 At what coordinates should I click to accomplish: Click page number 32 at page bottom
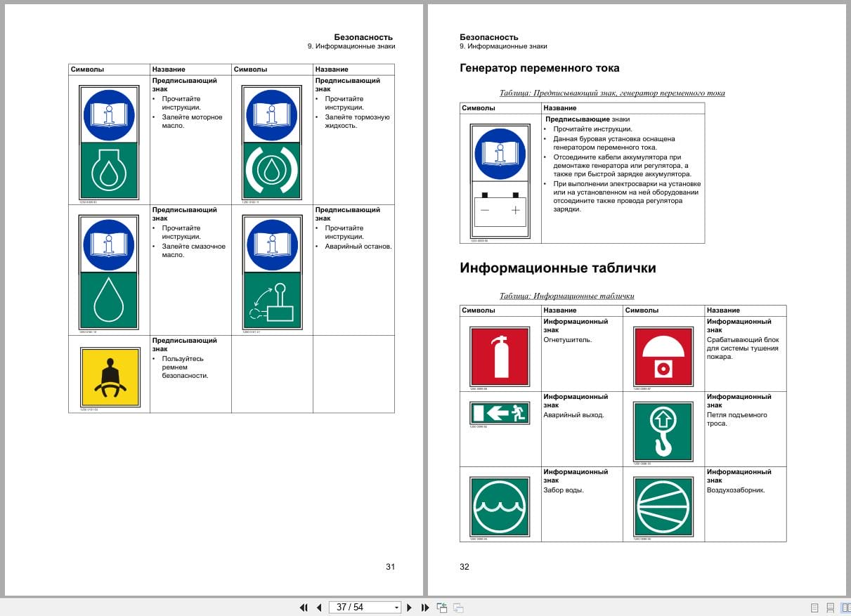(465, 567)
